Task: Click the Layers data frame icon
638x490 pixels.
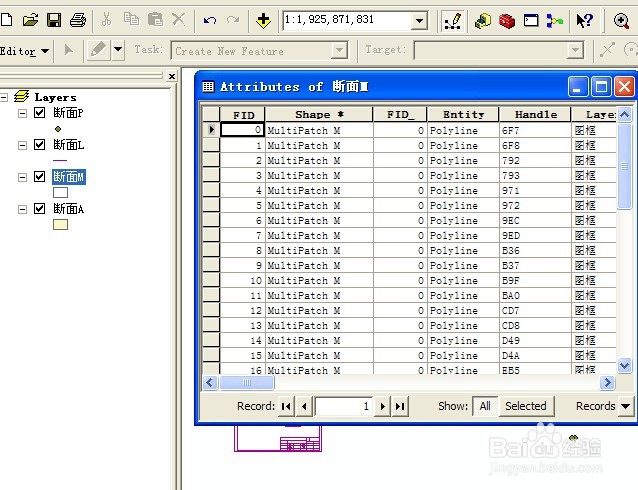Action: click(x=21, y=97)
